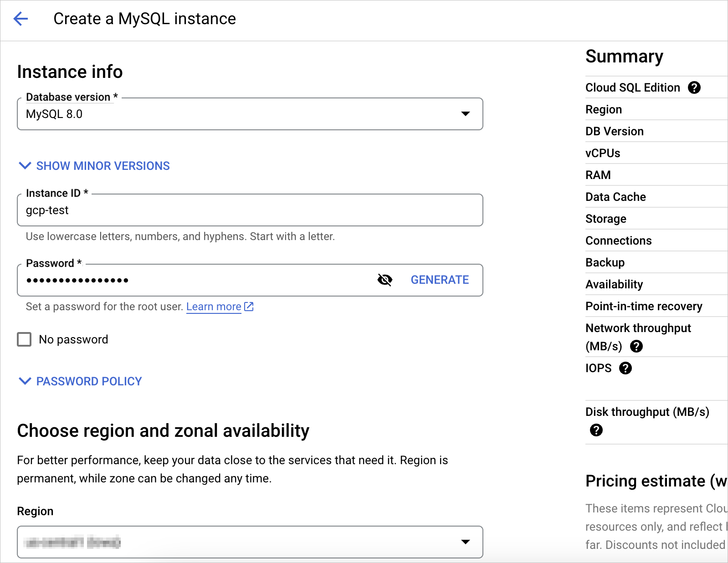This screenshot has width=728, height=563.
Task: Click the back arrow icon
Action: click(21, 19)
